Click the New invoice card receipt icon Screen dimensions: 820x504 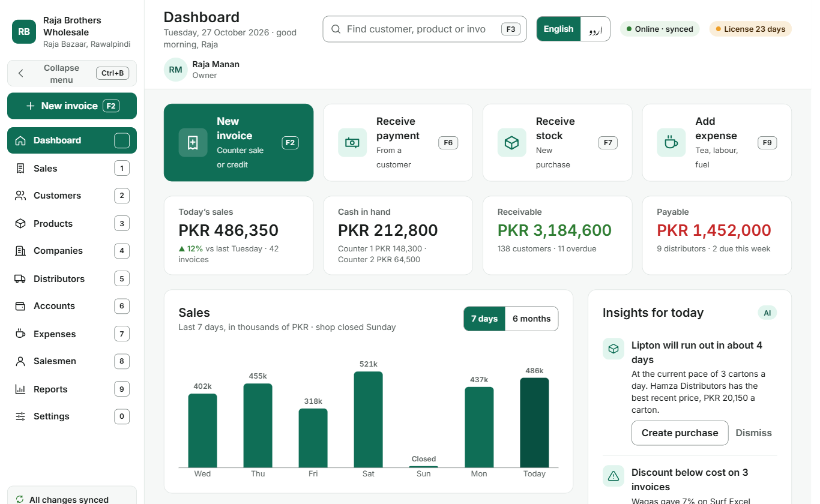[x=193, y=143]
